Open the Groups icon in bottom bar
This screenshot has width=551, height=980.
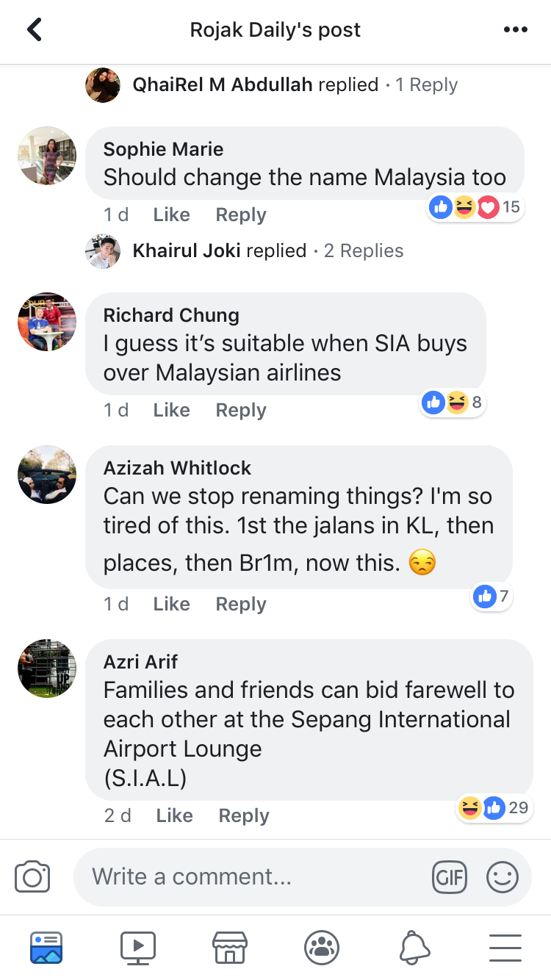[321, 948]
